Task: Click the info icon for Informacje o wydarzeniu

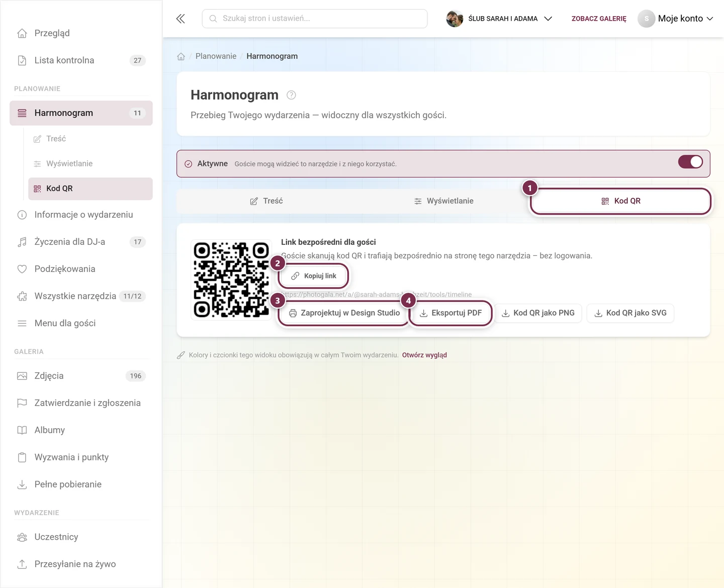Action: coord(22,215)
